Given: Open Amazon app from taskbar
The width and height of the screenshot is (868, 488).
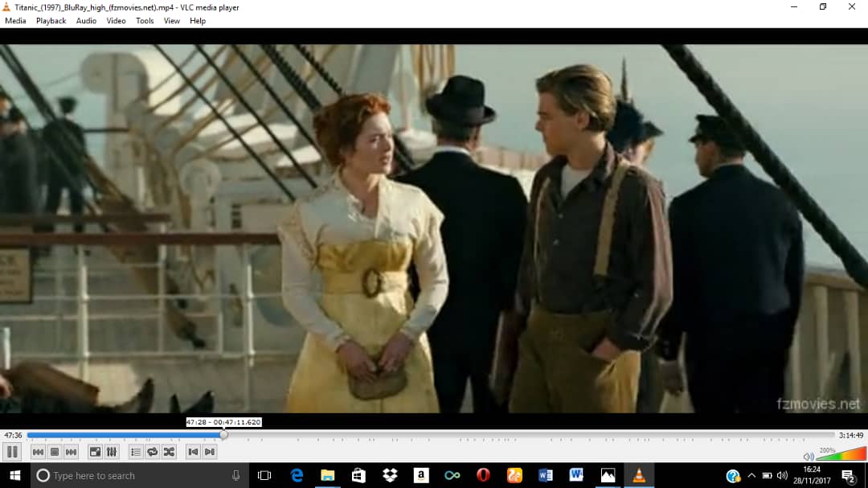Looking at the screenshot, I should coord(421,475).
